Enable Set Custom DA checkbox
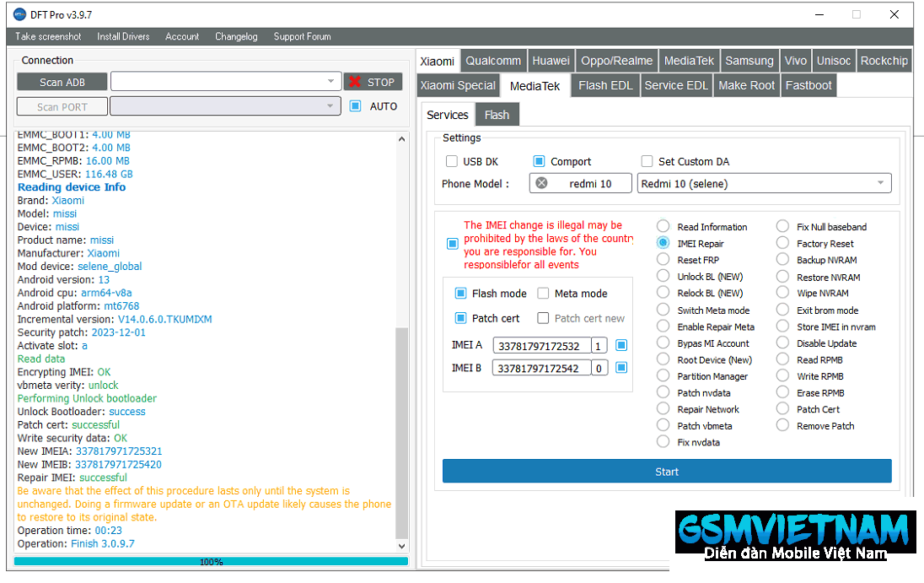The width and height of the screenshot is (924, 583). coord(647,161)
